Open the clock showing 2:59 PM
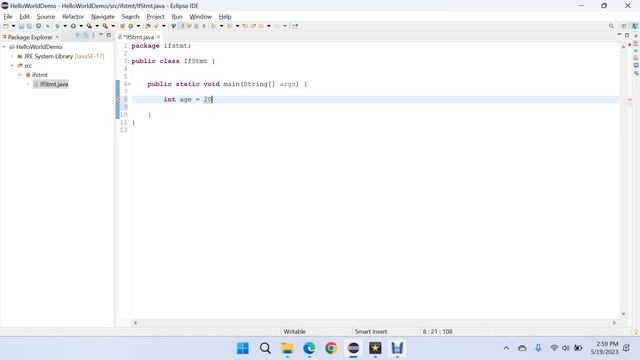640x360 pixels. 604,348
